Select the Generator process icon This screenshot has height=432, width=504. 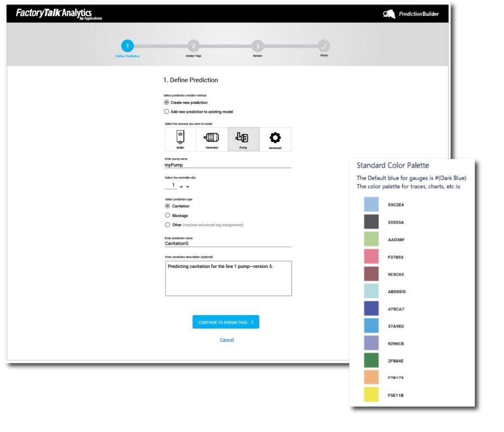[x=212, y=139]
